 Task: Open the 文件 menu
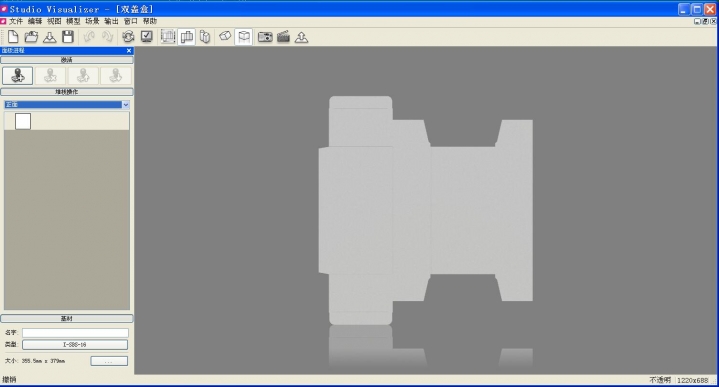(16, 21)
